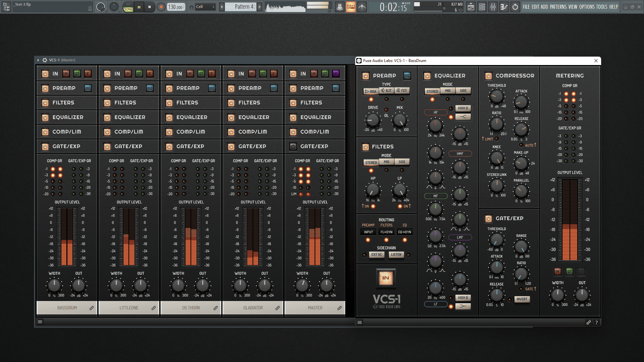Open the Playlist window from the toolbar

[x=471, y=7]
